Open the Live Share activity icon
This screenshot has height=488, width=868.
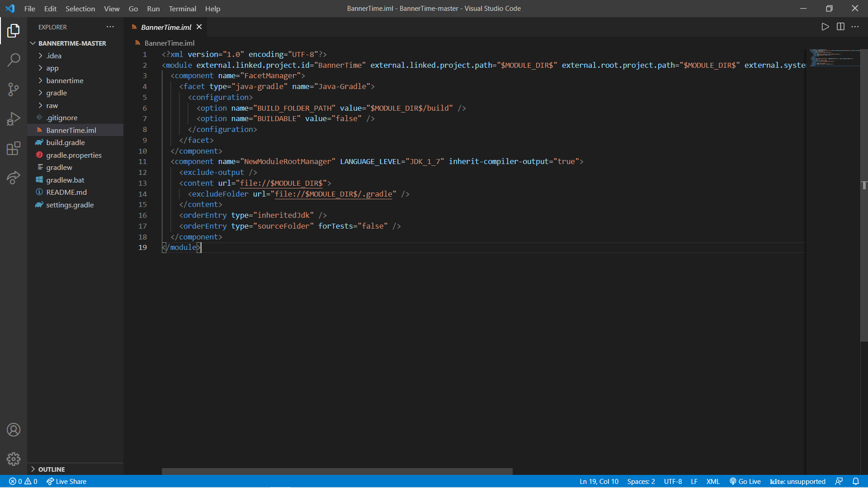click(14, 178)
